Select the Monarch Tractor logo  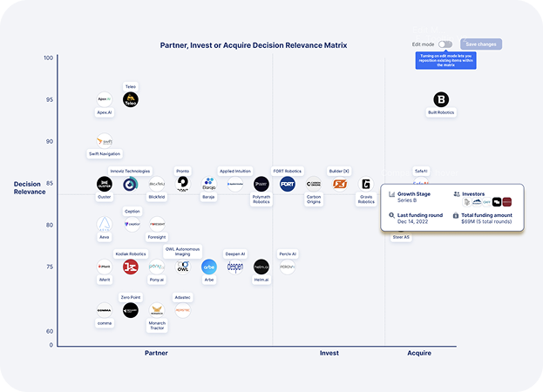coord(157,310)
